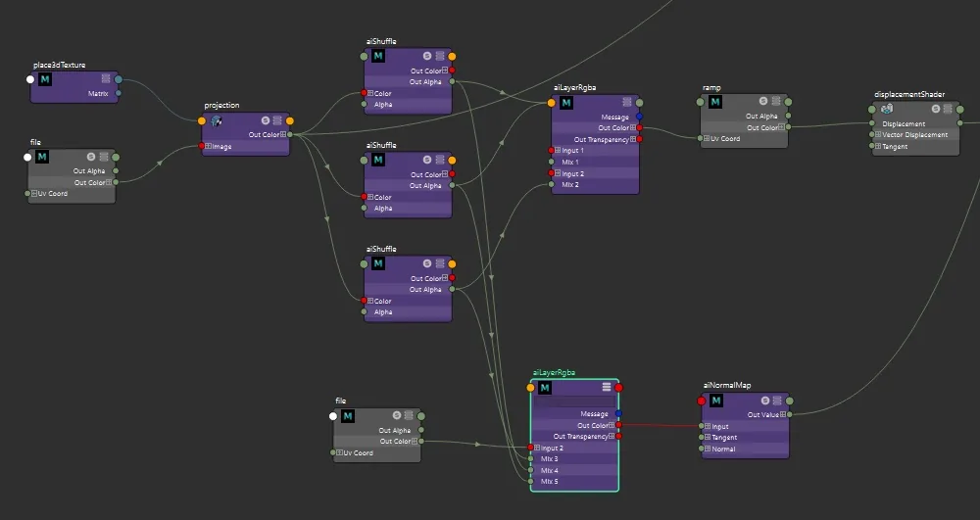
Task: Solo the aiNormalMap node using S icon
Action: click(765, 401)
